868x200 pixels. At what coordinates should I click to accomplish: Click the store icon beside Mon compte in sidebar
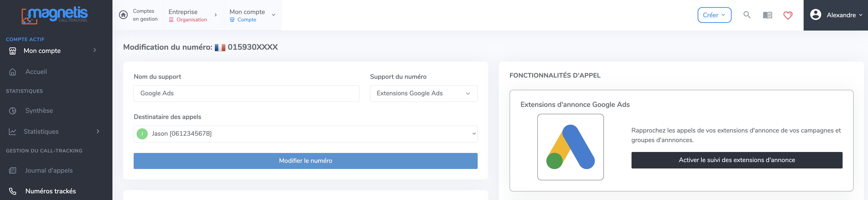tap(13, 51)
